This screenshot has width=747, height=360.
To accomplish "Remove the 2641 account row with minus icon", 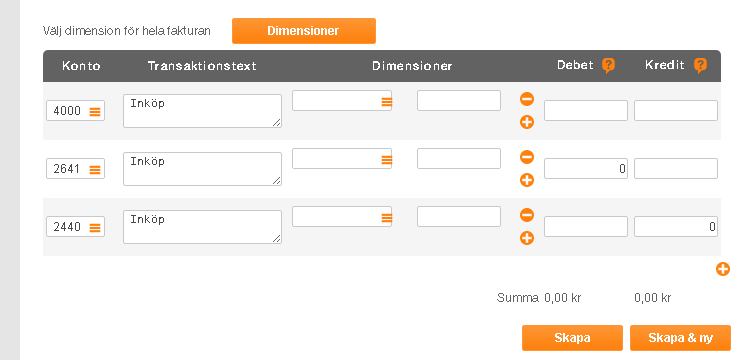I will click(x=526, y=157).
